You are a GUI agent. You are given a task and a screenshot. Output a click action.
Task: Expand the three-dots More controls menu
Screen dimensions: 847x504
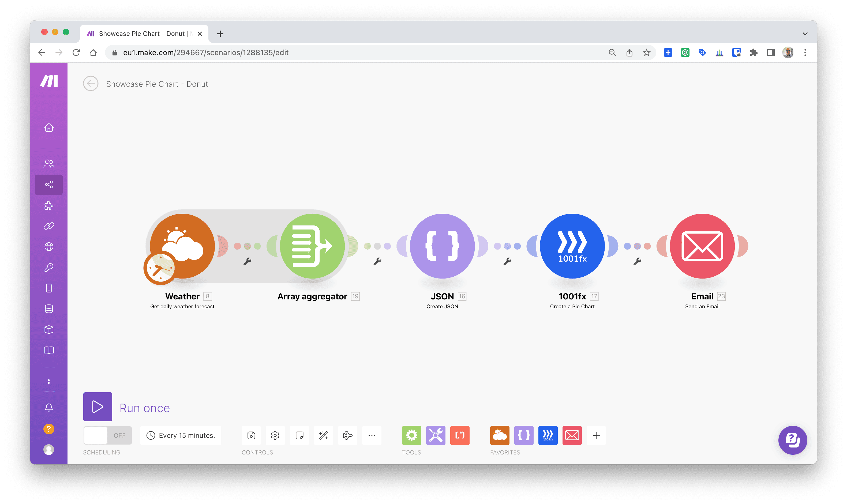click(372, 435)
